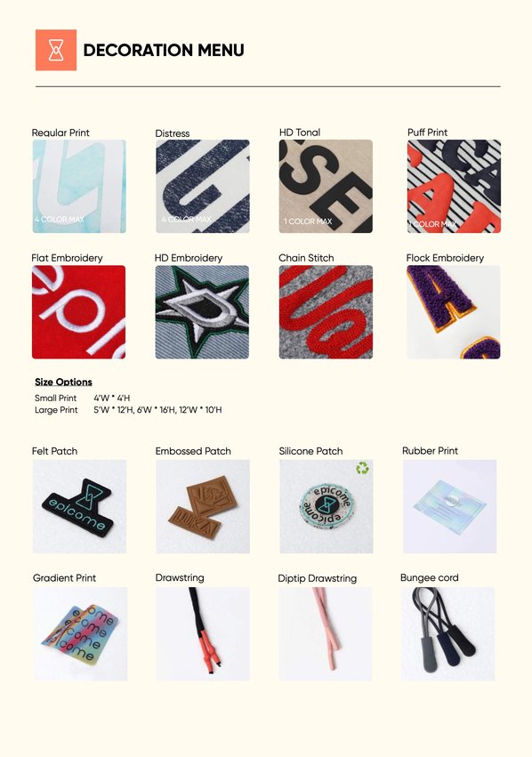Choose the HD Tonal sample image
532x757 pixels.
pos(326,186)
